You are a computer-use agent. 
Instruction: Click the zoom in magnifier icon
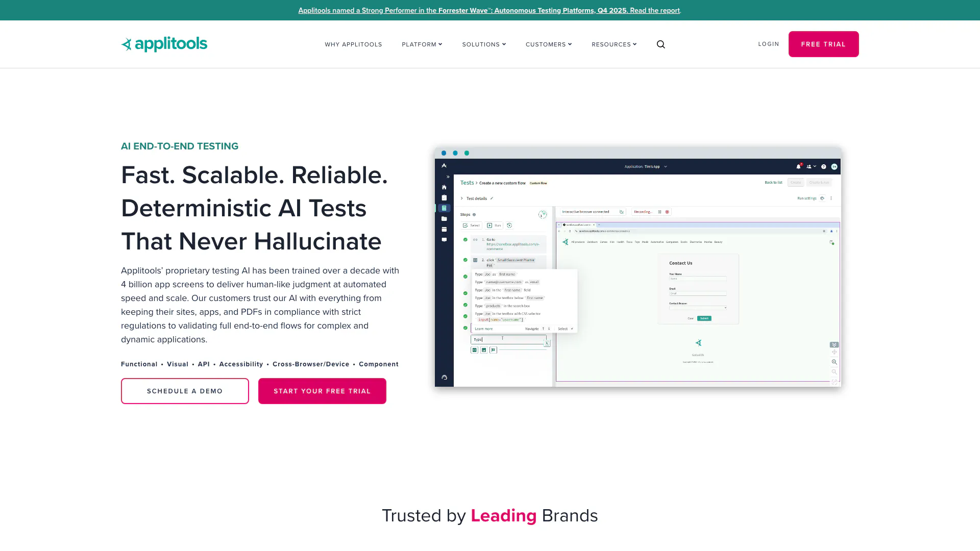pyautogui.click(x=834, y=362)
